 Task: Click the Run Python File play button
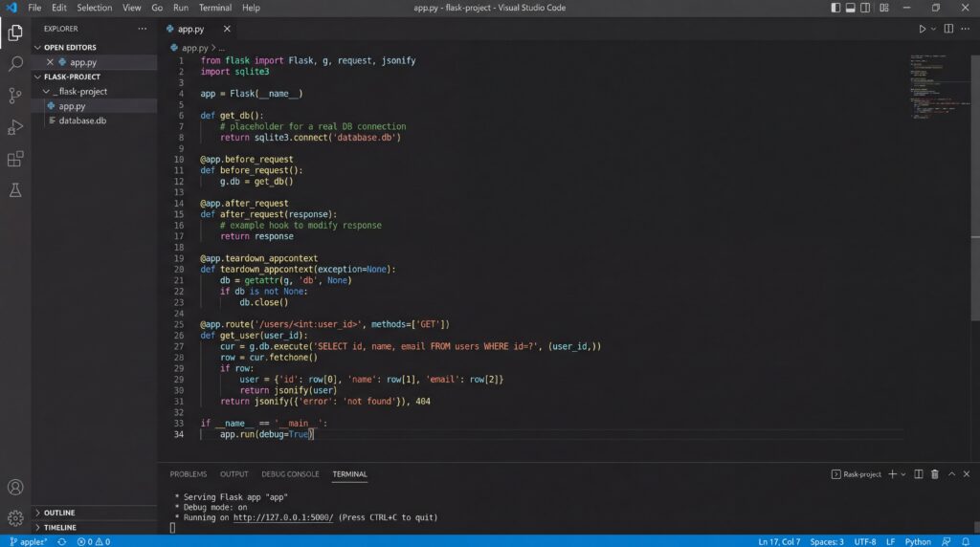922,29
